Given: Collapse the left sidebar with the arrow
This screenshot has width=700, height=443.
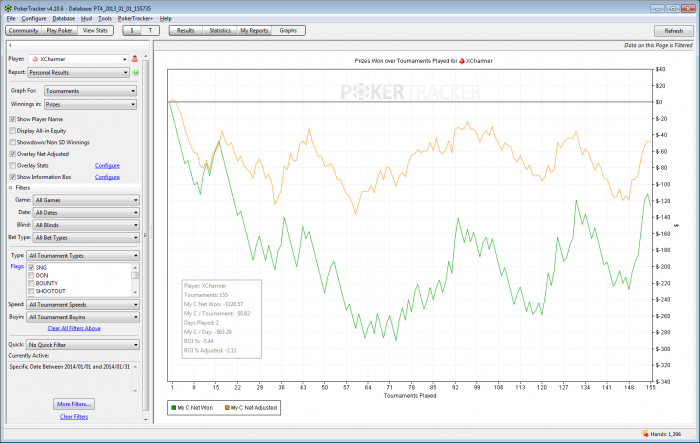Looking at the screenshot, I should [10, 45].
